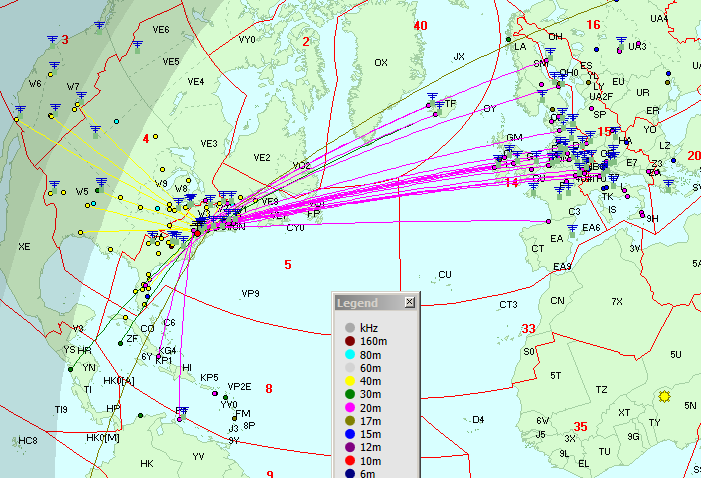701x478 pixels.
Task: Click the 5T Mauritania label
Action: [x=556, y=376]
